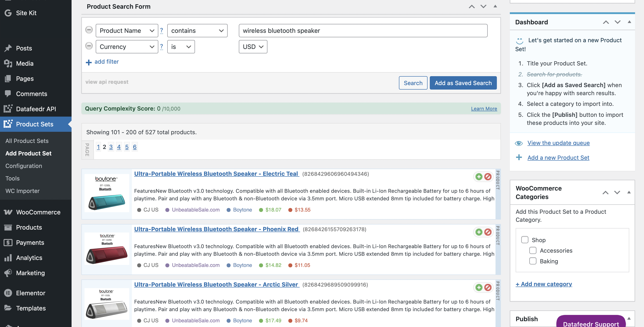Click the Media icon in sidebar

(x=8, y=63)
